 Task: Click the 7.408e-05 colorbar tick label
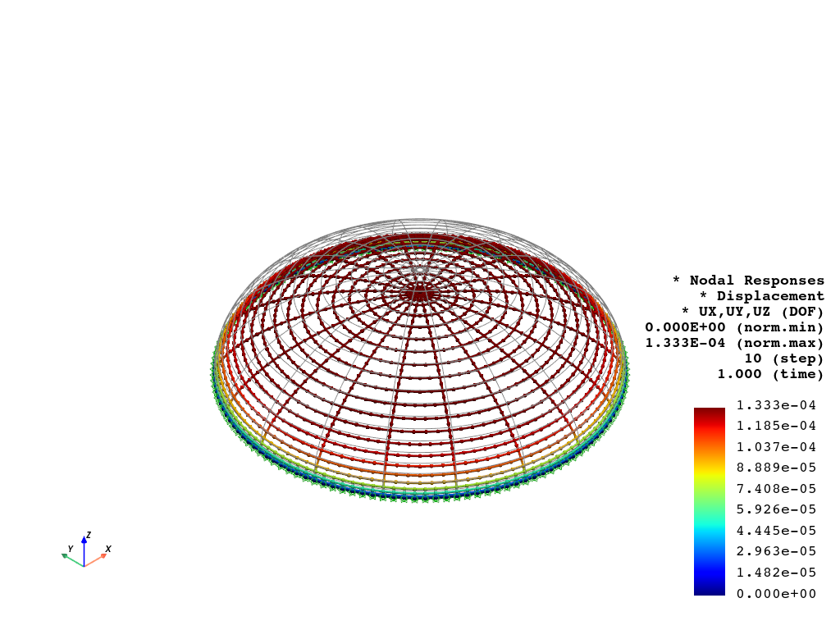tap(776, 489)
